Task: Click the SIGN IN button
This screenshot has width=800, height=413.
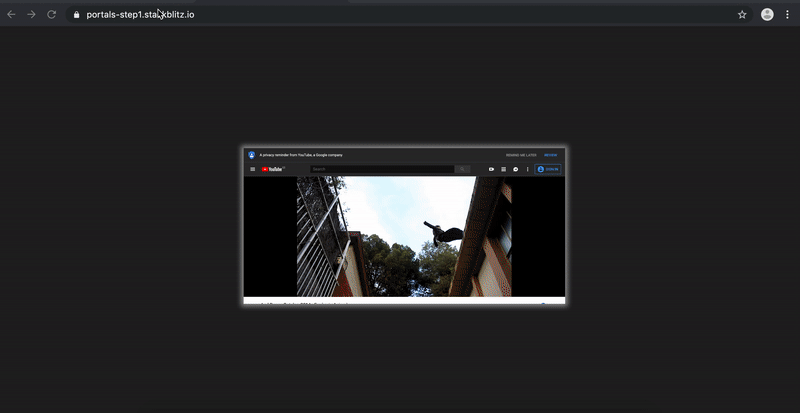Action: tap(548, 169)
